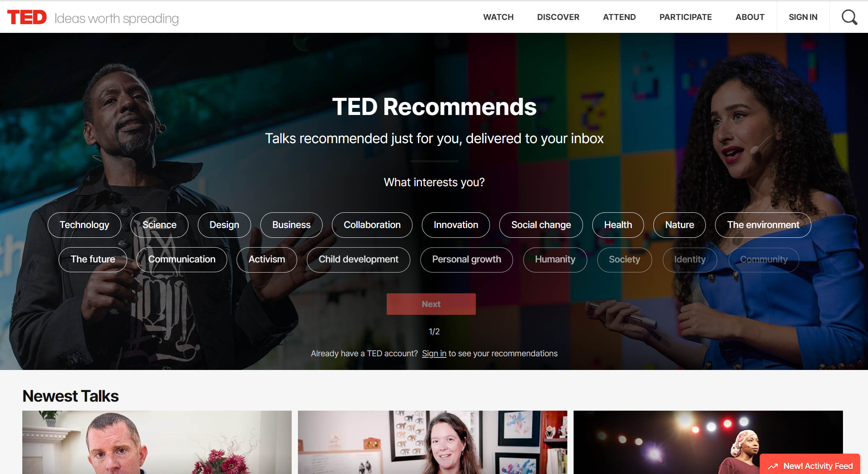Expand the DISCOVER navigation menu
The width and height of the screenshot is (868, 474).
coord(558,17)
